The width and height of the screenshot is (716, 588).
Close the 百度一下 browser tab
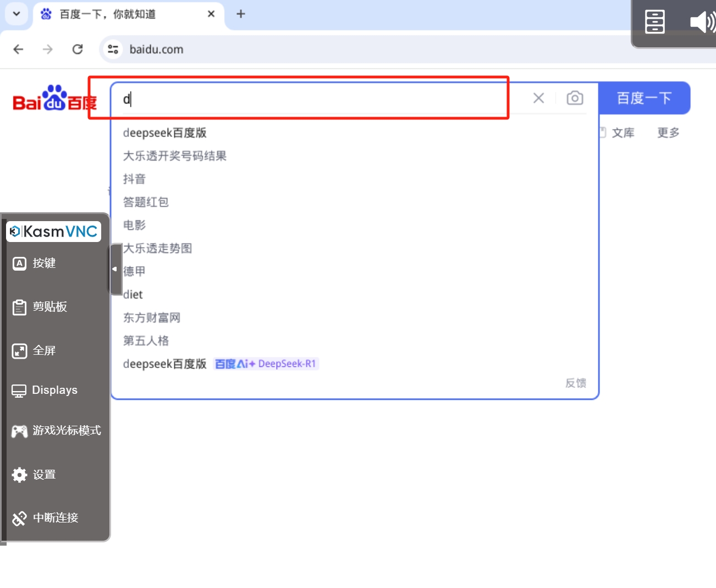211,14
